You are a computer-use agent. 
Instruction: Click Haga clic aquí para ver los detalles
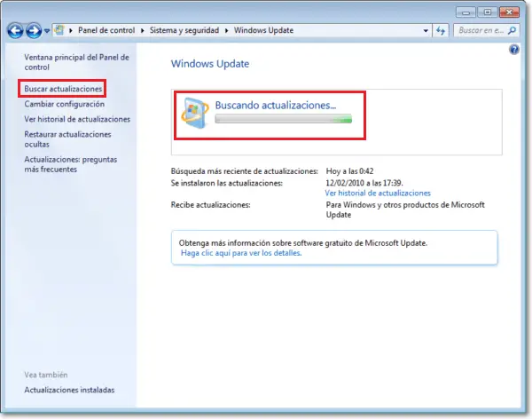[241, 253]
